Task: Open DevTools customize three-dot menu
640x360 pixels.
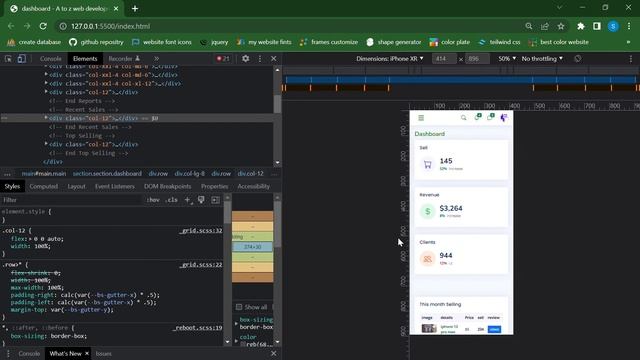Action: click(260, 59)
